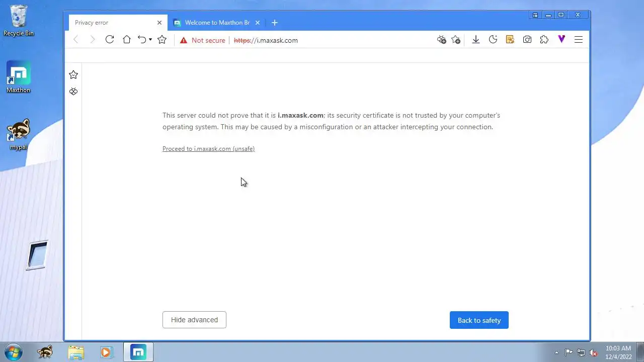Viewport: 644px width, 362px height.
Task: Select the Maxthon desktop shortcut
Action: pos(18,77)
